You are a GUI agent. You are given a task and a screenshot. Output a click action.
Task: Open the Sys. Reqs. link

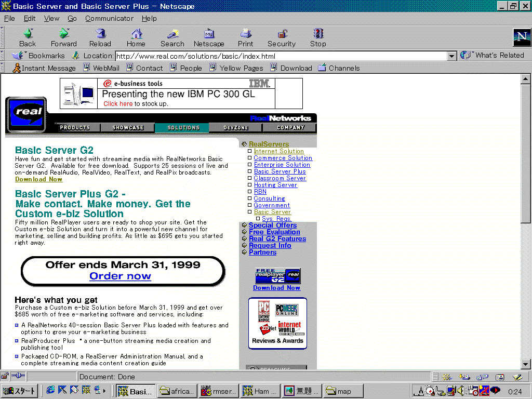point(276,219)
